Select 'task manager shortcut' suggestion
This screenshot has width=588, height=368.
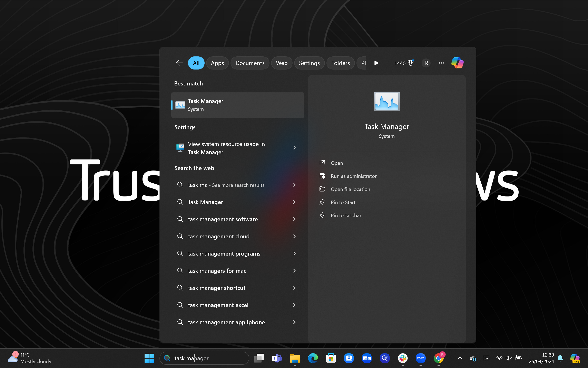237,288
